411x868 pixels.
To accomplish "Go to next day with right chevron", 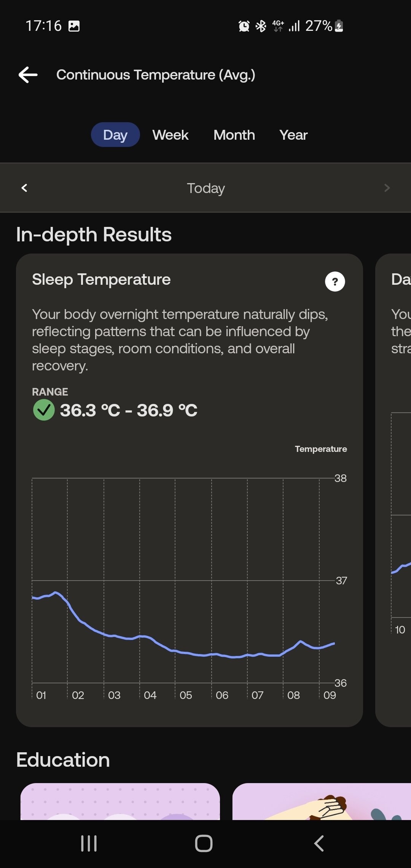I will click(387, 188).
